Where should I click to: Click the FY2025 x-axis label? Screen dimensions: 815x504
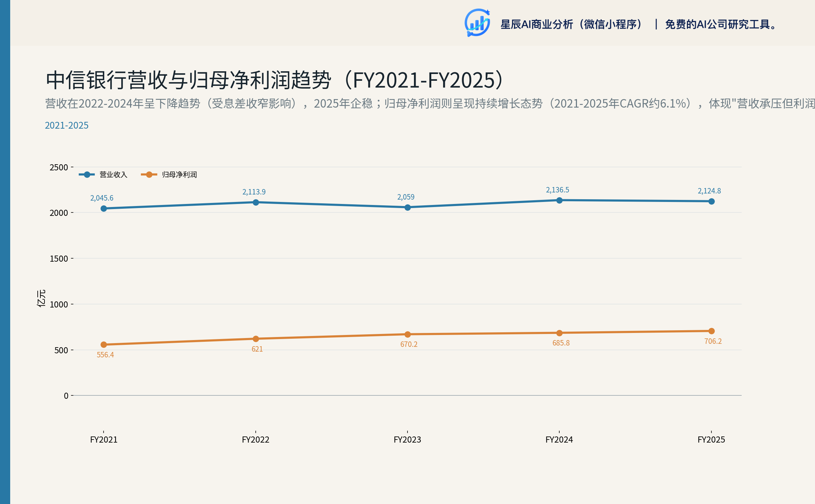(711, 440)
